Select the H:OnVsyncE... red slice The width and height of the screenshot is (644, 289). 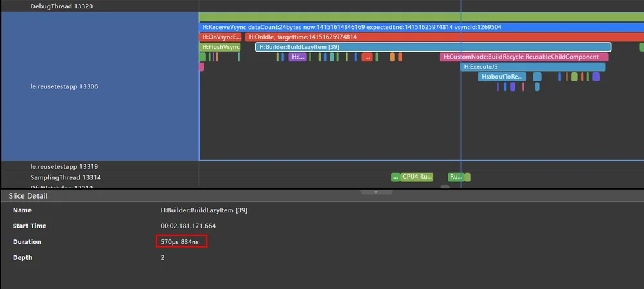[x=220, y=37]
